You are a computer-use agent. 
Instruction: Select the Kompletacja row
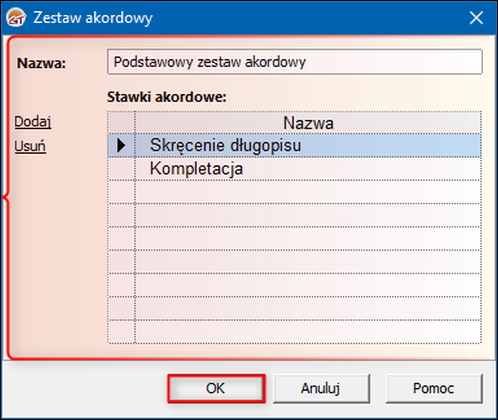308,169
